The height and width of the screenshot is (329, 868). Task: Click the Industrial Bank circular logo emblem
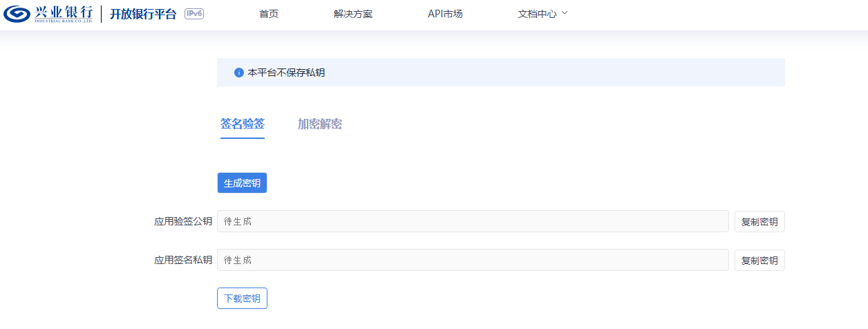pos(17,14)
